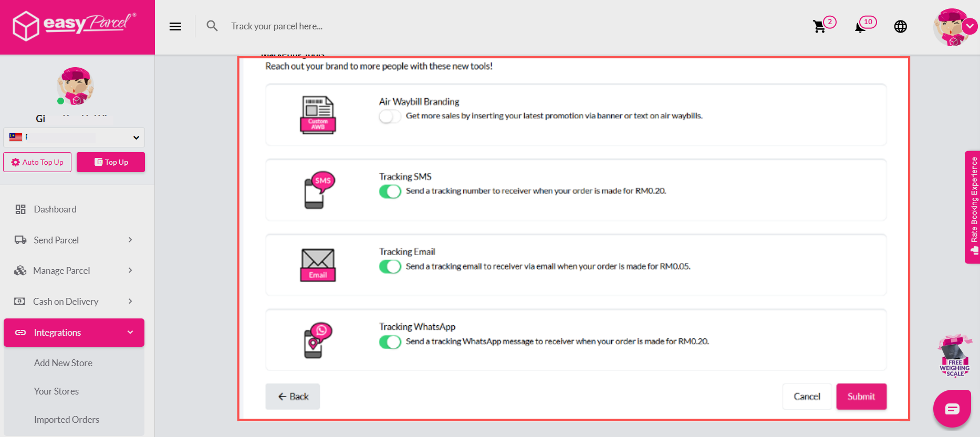Open Rate Booking Experience side tab

pos(973,207)
